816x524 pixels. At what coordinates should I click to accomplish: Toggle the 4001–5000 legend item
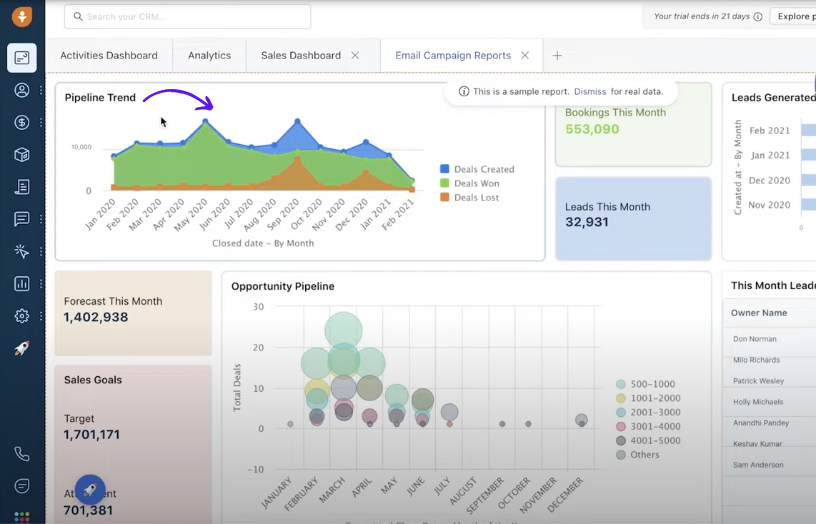click(648, 440)
